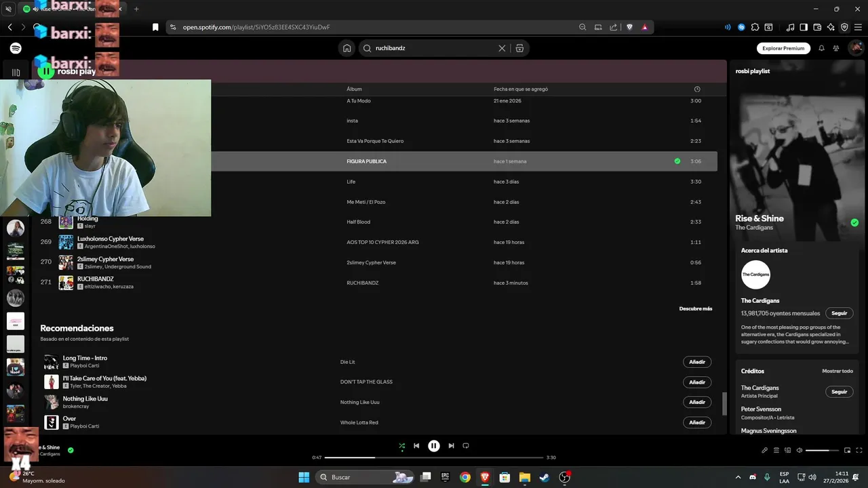Select the Luxholonso Cypher Verse track
The width and height of the screenshot is (868, 488).
coord(111,239)
